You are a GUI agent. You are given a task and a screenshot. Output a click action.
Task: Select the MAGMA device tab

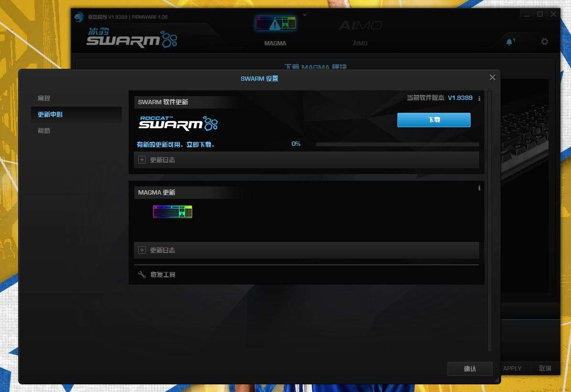275,44
